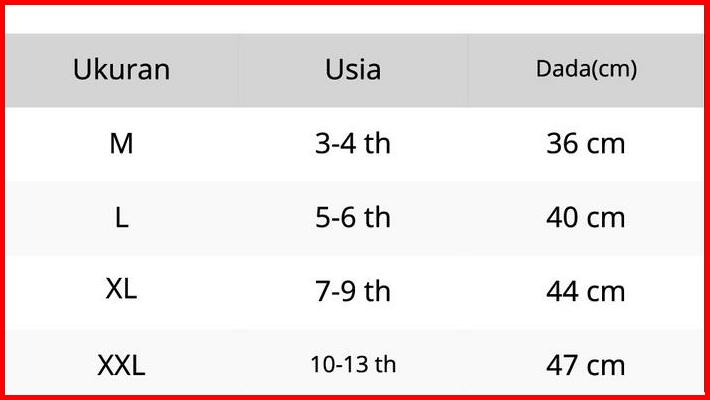Click the Dada(cm) column header
Viewport: 710px width, 400px height.
coord(586,70)
